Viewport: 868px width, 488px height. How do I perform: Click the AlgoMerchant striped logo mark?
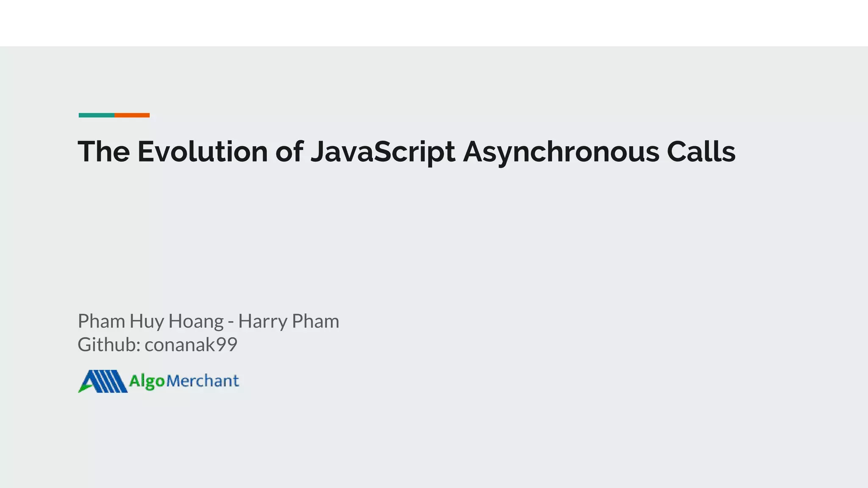coord(103,381)
